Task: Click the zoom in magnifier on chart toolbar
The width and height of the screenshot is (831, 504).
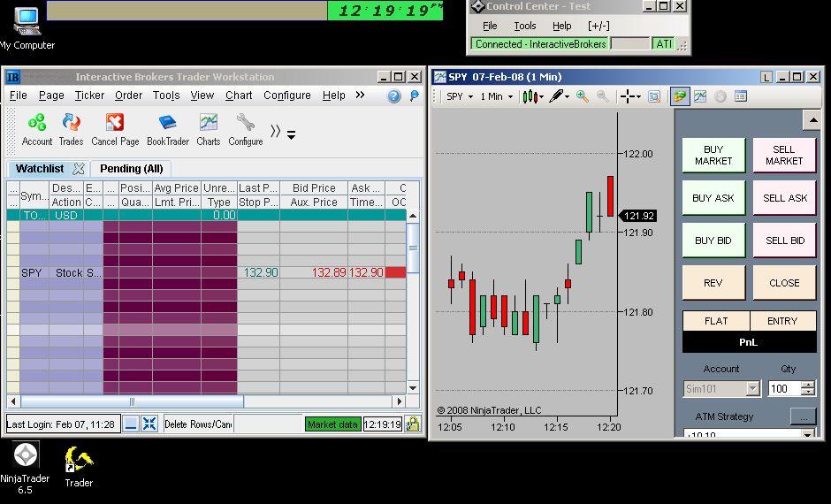Action: (x=583, y=96)
